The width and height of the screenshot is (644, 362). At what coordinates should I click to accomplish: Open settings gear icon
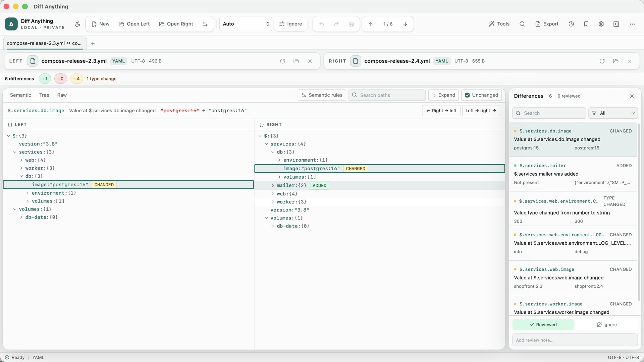click(601, 24)
